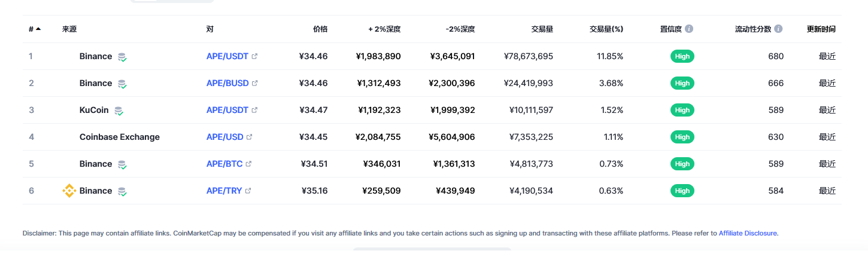868x257 pixels.
Task: Click the Binance logo in row 6
Action: pyautogui.click(x=69, y=191)
